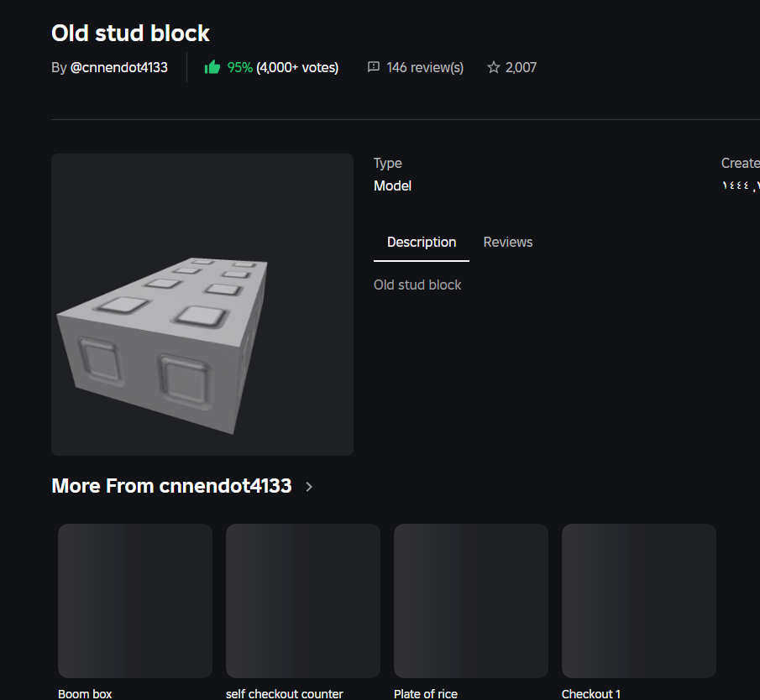Click the 2,007 favorites count
The height and width of the screenshot is (700, 760).
tap(521, 67)
